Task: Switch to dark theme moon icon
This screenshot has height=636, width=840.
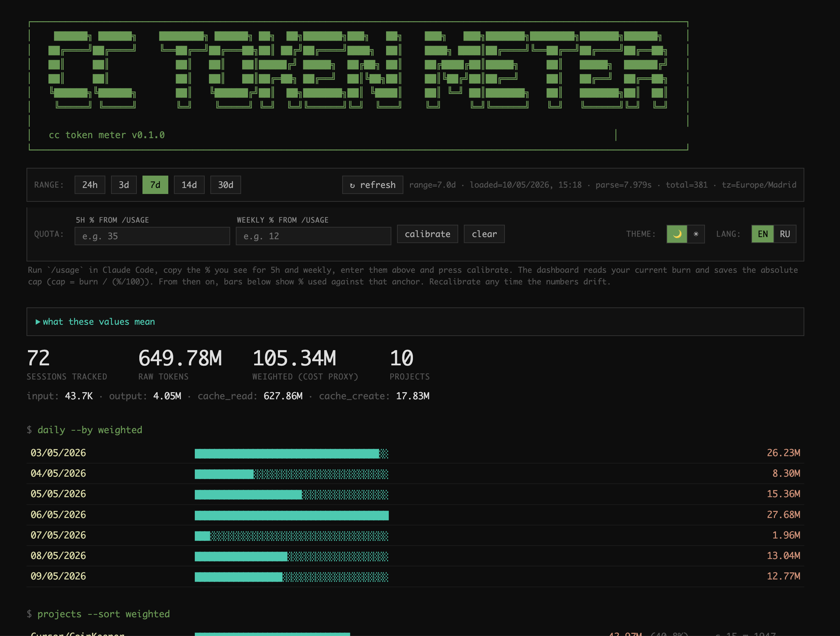Action: (x=677, y=234)
